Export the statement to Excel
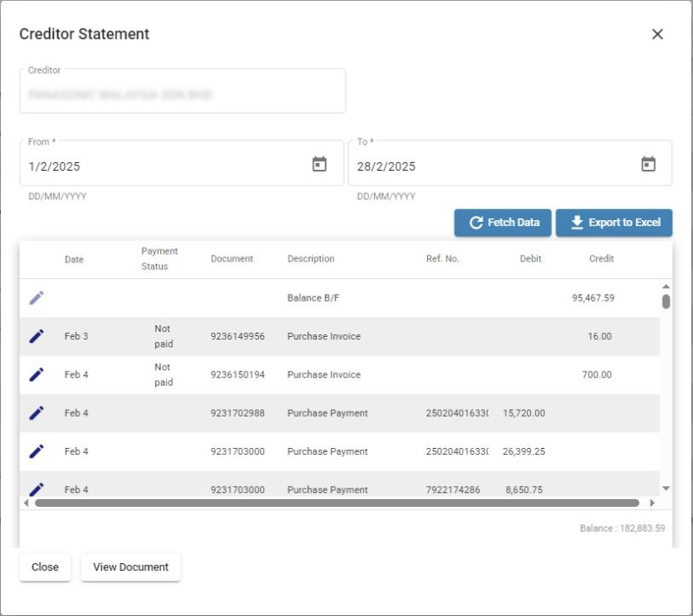 pyautogui.click(x=614, y=223)
